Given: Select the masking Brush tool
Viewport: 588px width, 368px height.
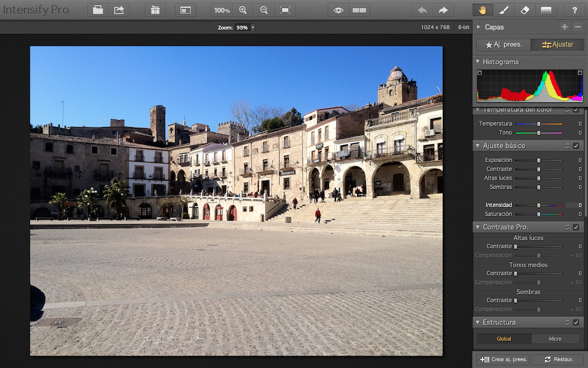Looking at the screenshot, I should (504, 10).
